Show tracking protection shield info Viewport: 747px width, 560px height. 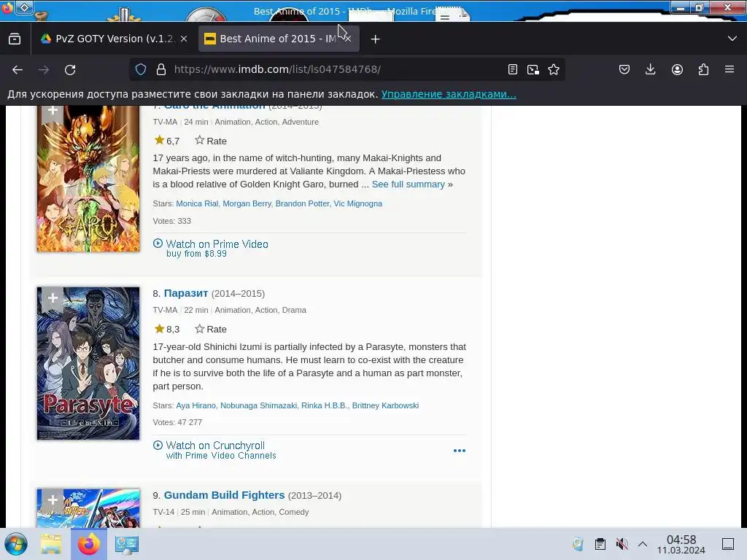coord(141,69)
